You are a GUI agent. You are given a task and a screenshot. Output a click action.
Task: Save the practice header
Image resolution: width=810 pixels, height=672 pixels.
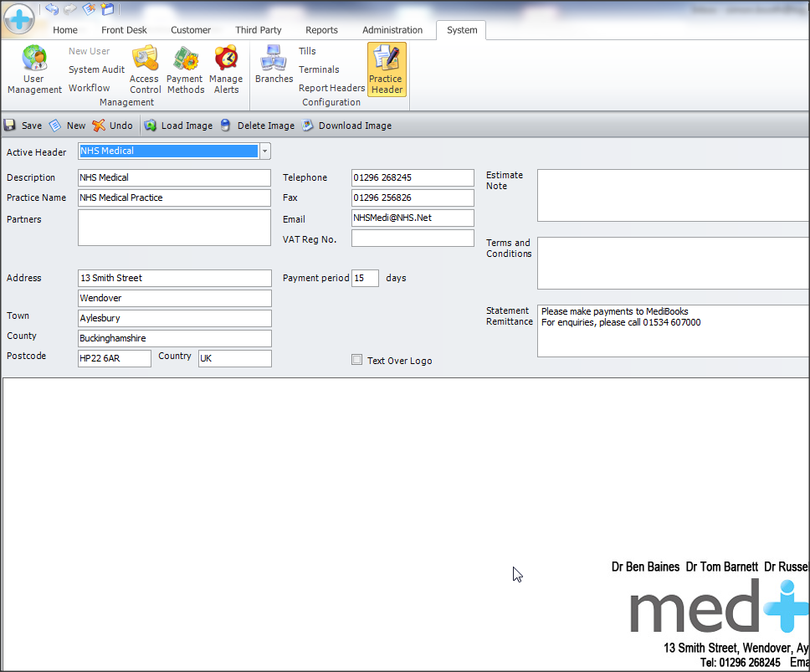point(23,126)
